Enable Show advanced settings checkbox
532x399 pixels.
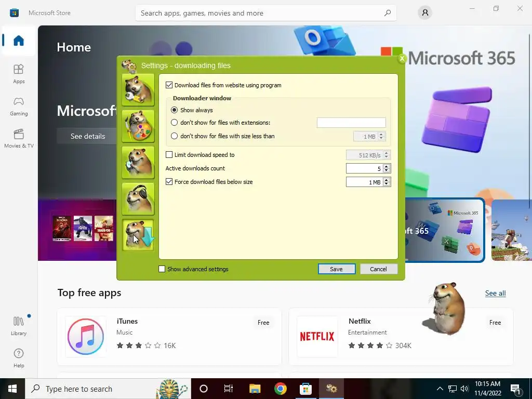[x=162, y=269]
